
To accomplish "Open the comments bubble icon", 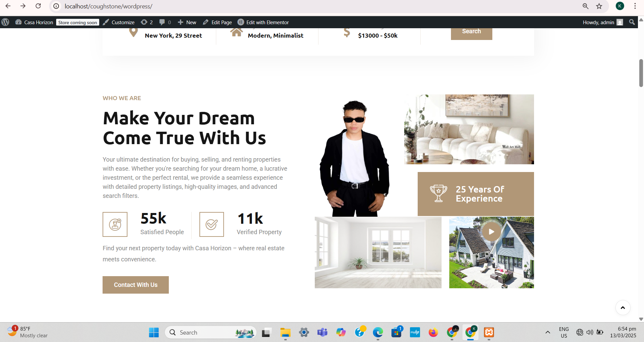I will 165,22.
